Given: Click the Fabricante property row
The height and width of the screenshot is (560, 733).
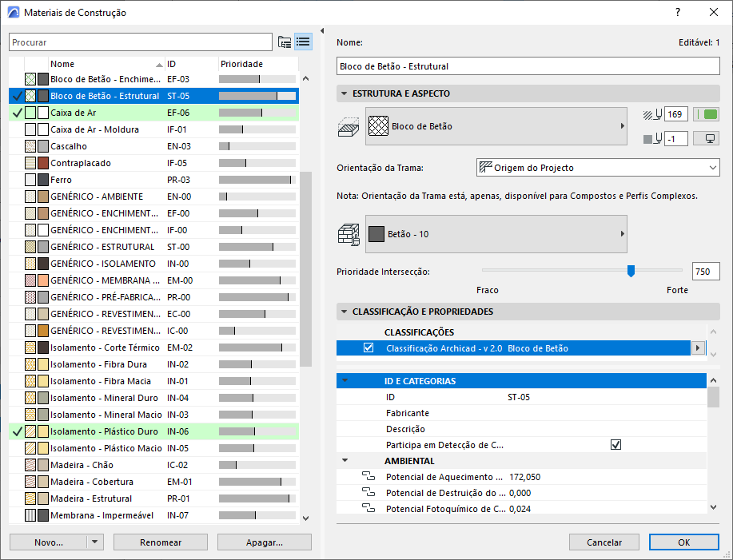Looking at the screenshot, I should tap(521, 413).
